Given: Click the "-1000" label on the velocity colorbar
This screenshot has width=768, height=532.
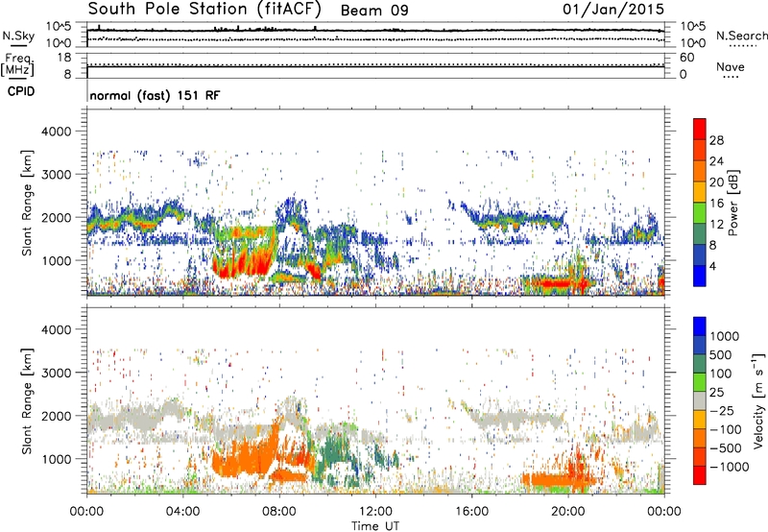Looking at the screenshot, I should pos(730,467).
